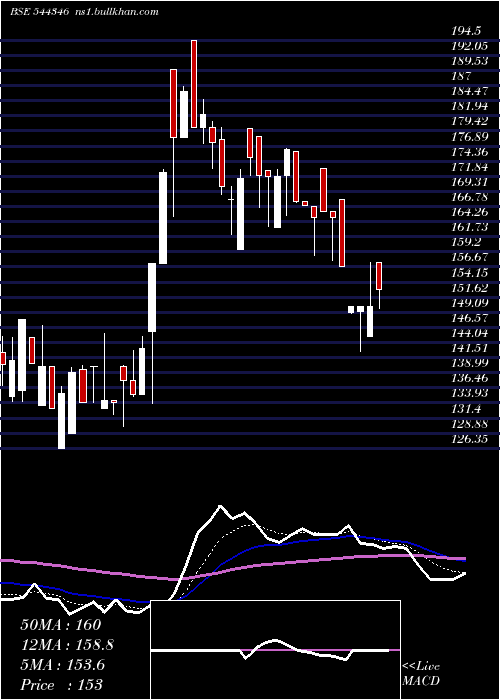
Task: Click the 176.89 price axis label
Action: pos(469,137)
